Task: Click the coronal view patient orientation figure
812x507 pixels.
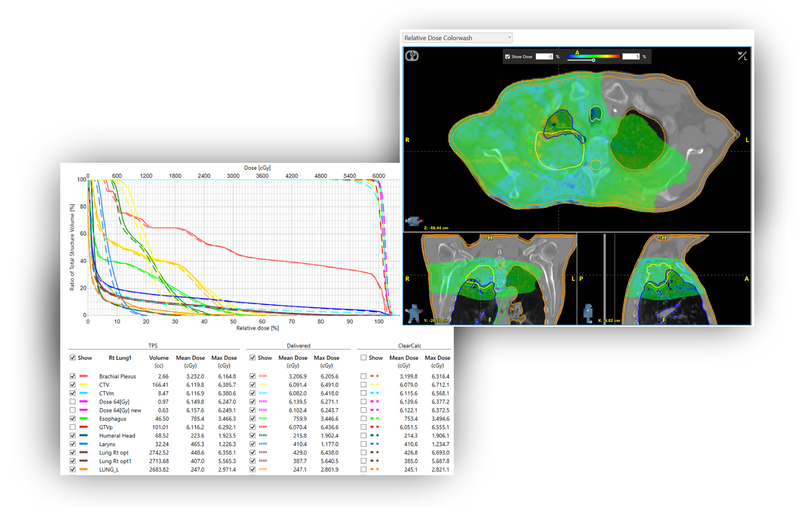Action: 413,313
